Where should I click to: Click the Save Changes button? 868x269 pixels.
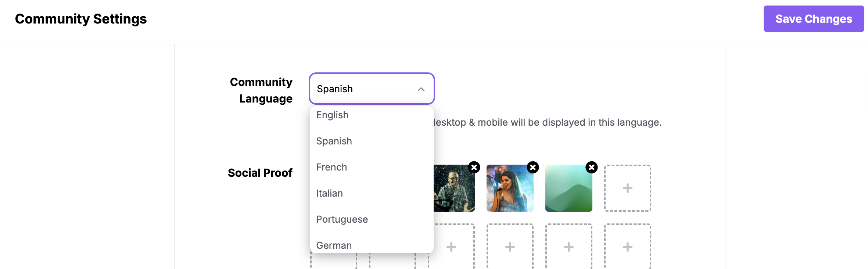point(813,19)
